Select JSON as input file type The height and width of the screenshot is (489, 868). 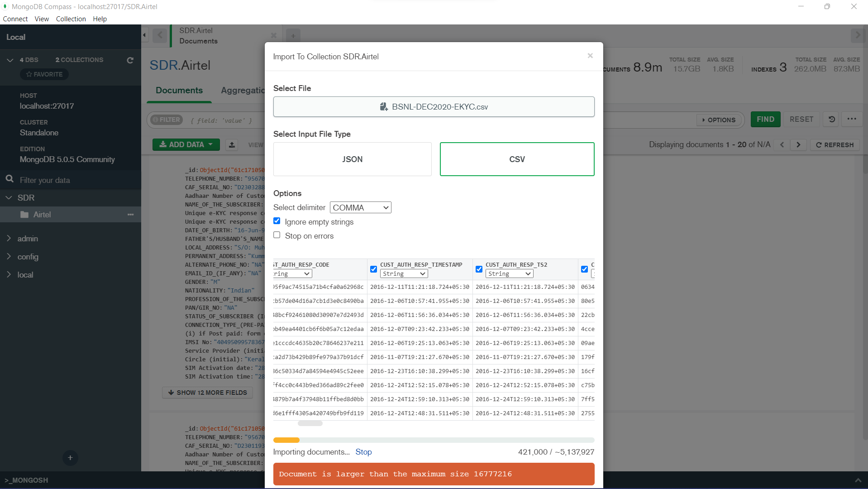(x=353, y=159)
